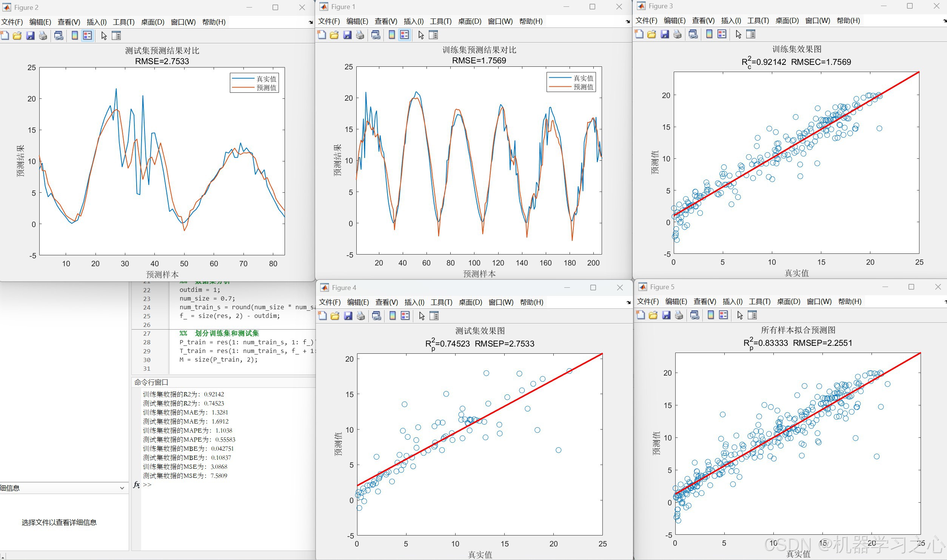Click dock arrow at Figure 2 menu bar

tap(310, 22)
